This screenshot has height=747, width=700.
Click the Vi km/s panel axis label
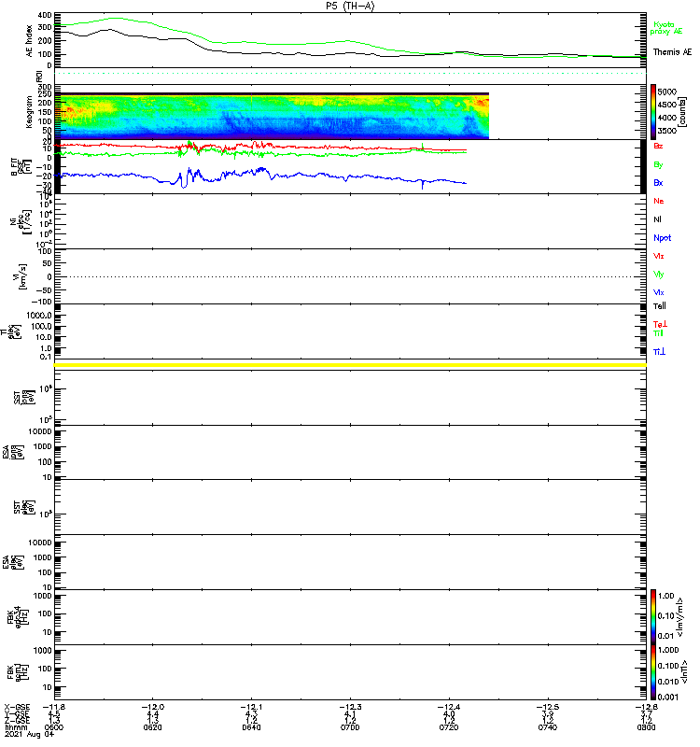point(21,276)
